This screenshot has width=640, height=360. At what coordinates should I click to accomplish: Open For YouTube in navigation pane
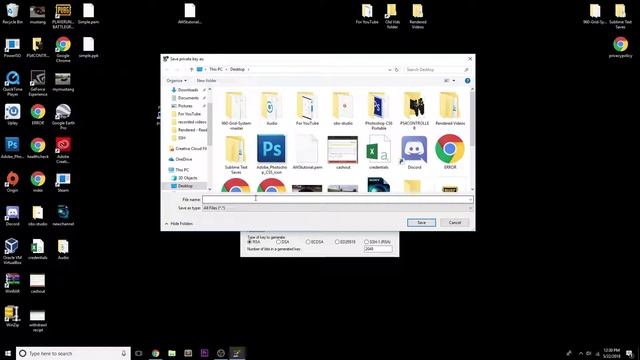(x=189, y=114)
